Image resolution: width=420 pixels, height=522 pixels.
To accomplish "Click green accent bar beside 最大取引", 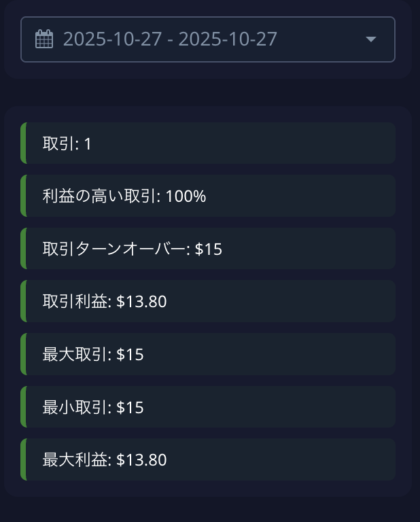I will (x=23, y=354).
